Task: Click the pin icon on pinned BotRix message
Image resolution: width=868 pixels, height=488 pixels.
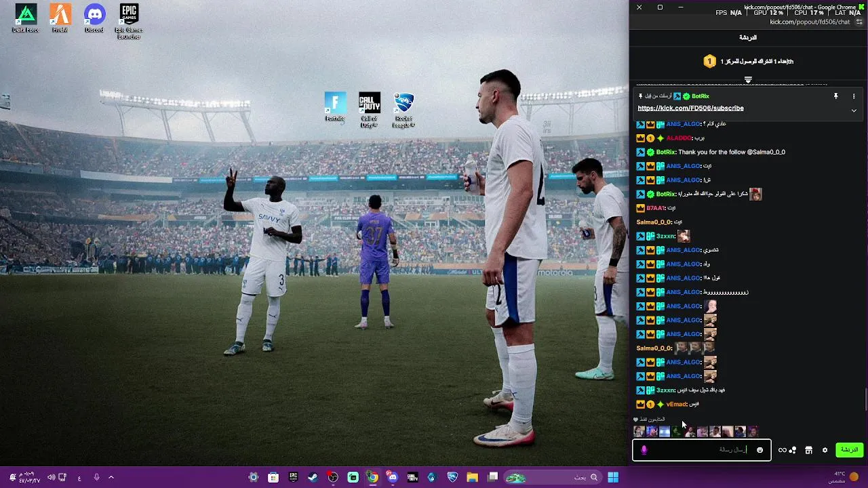Action: [835, 96]
